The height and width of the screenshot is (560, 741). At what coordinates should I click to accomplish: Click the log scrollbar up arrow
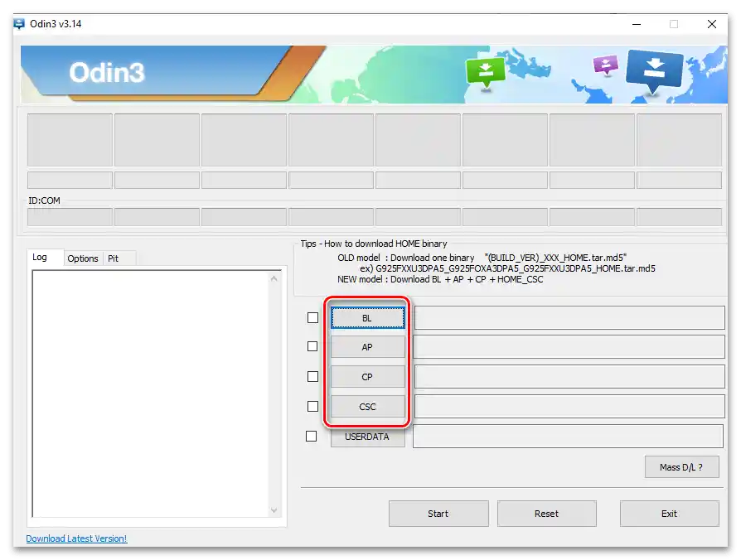coord(274,279)
